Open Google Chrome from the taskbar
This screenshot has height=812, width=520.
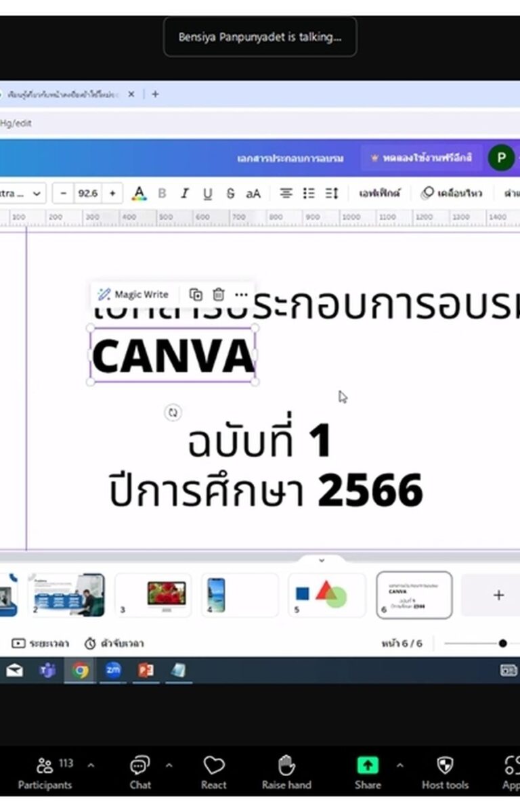[81, 671]
